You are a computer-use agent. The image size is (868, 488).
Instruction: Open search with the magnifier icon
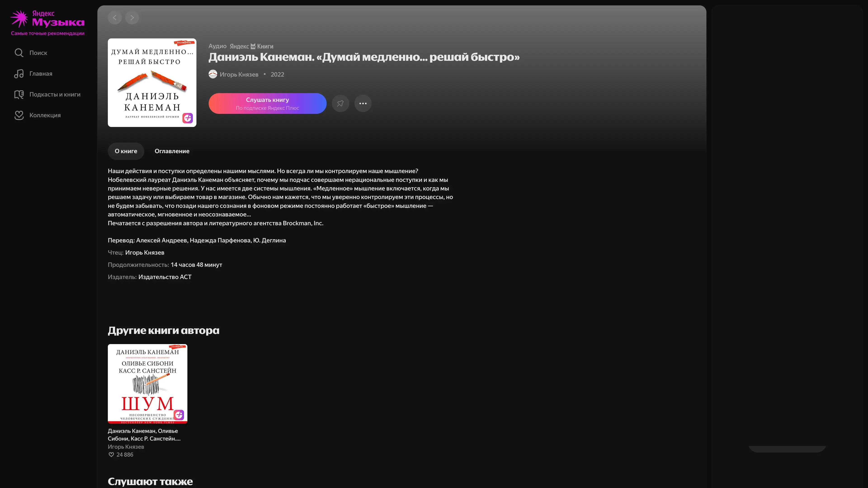point(19,53)
